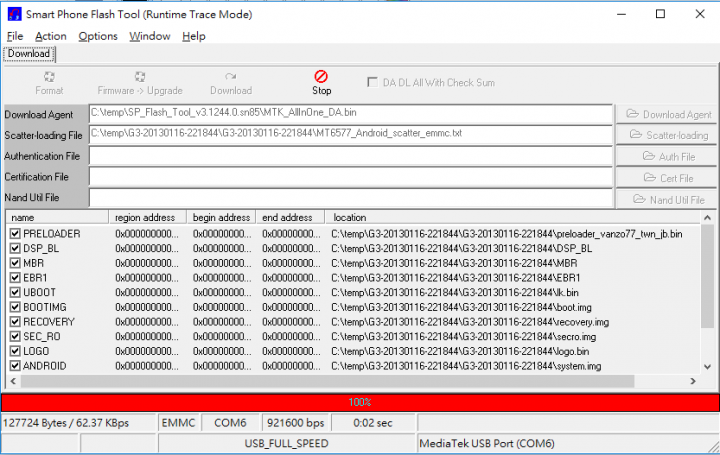Open the Nand Util File browse button

(666, 200)
